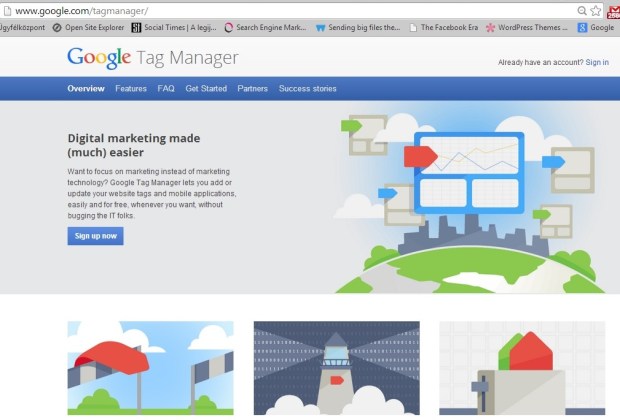Open the Partners tab
620x420 pixels.
[x=252, y=89]
